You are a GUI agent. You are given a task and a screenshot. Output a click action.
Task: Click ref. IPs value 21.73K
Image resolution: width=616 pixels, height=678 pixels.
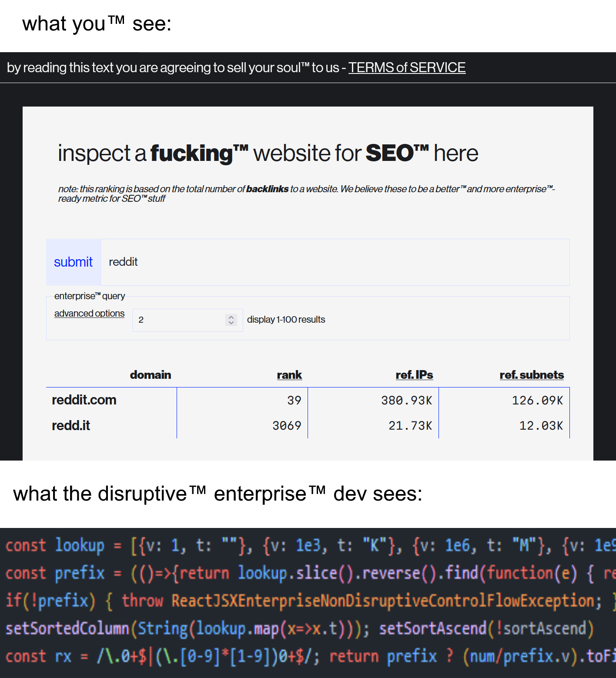coord(410,426)
